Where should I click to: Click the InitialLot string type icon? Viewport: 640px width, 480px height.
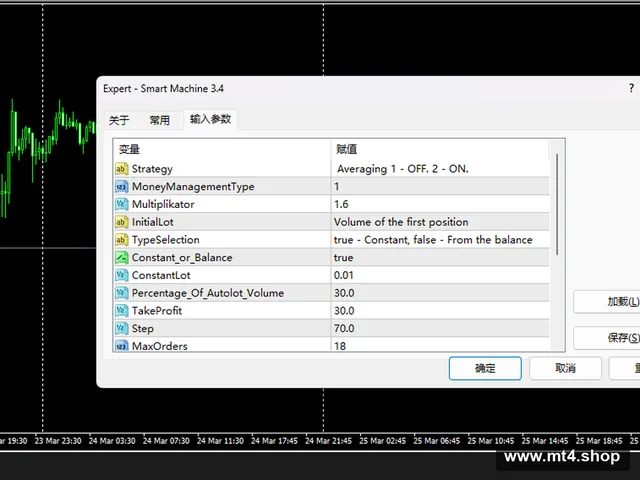click(122, 222)
